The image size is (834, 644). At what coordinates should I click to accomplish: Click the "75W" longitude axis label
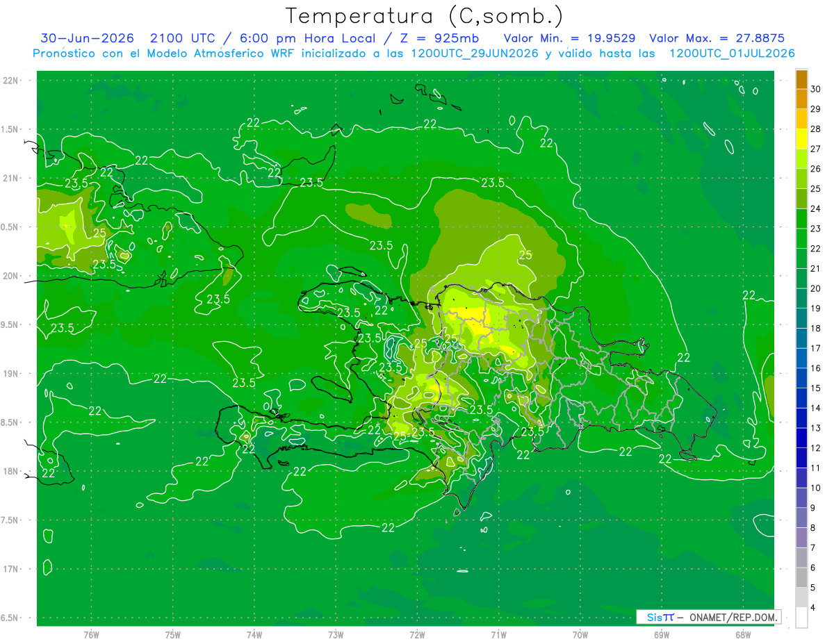click(172, 634)
